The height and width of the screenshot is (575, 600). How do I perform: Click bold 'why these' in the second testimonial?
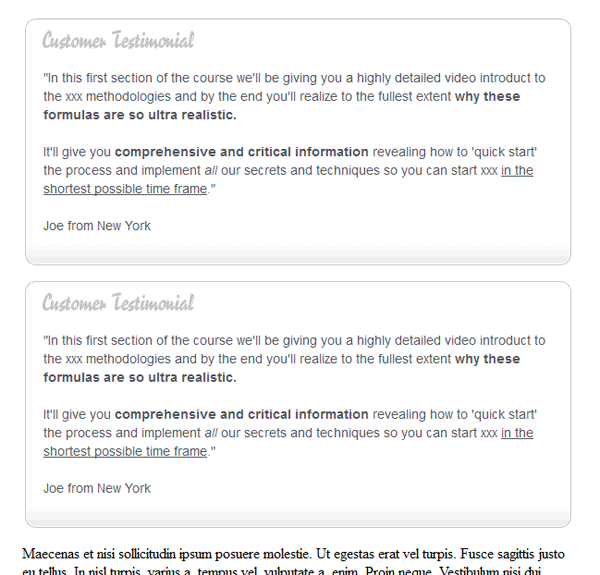(488, 359)
